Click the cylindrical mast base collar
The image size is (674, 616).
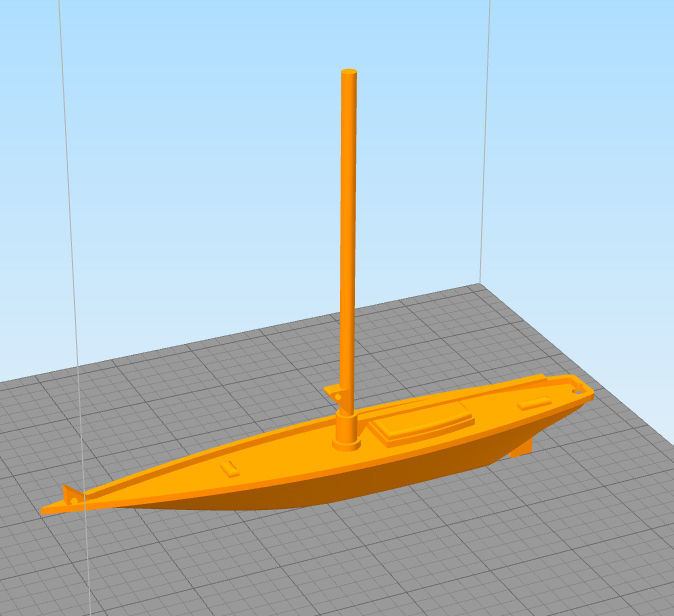click(346, 430)
